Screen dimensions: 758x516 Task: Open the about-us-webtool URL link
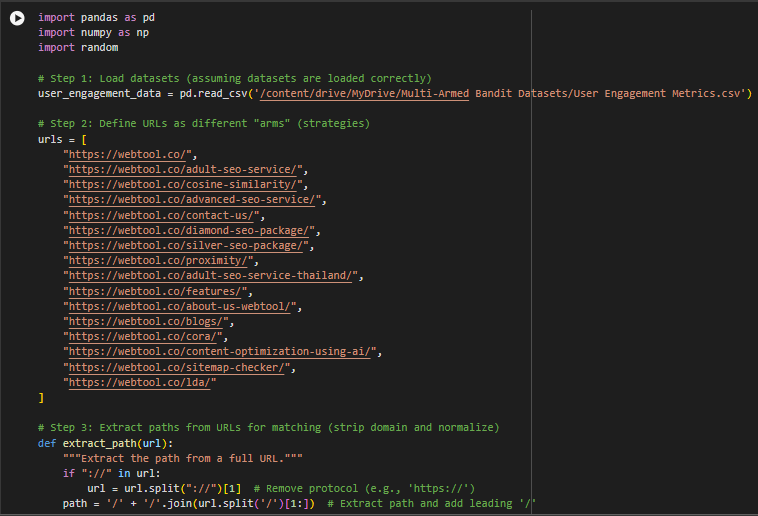pos(180,306)
